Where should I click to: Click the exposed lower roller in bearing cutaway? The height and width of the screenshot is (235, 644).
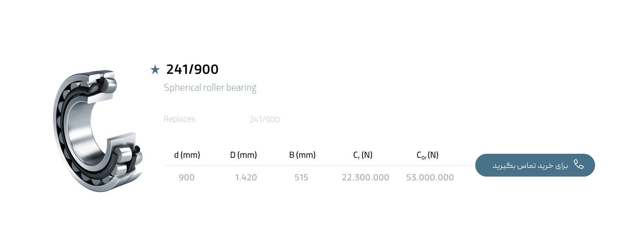125,154
